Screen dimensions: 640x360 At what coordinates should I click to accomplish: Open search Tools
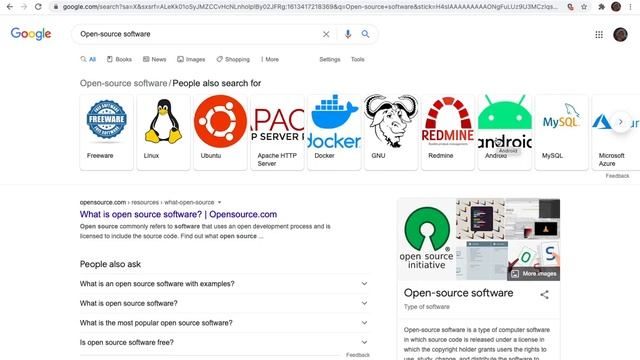pos(358,59)
